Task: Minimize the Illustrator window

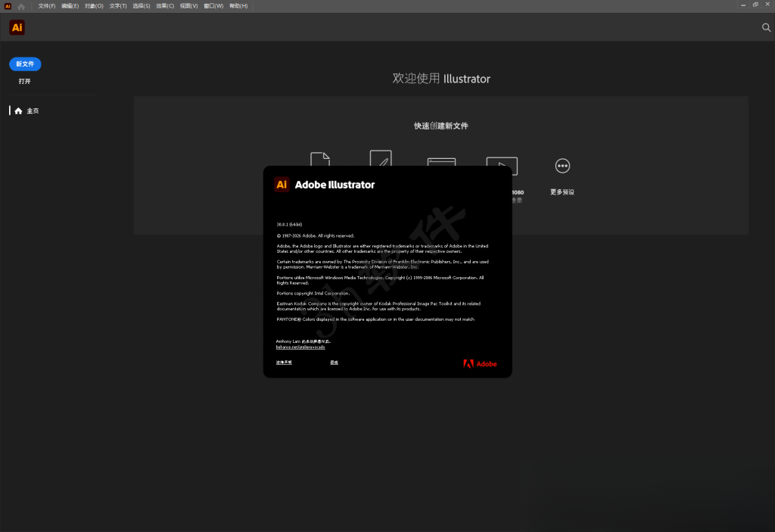Action: 743,5
